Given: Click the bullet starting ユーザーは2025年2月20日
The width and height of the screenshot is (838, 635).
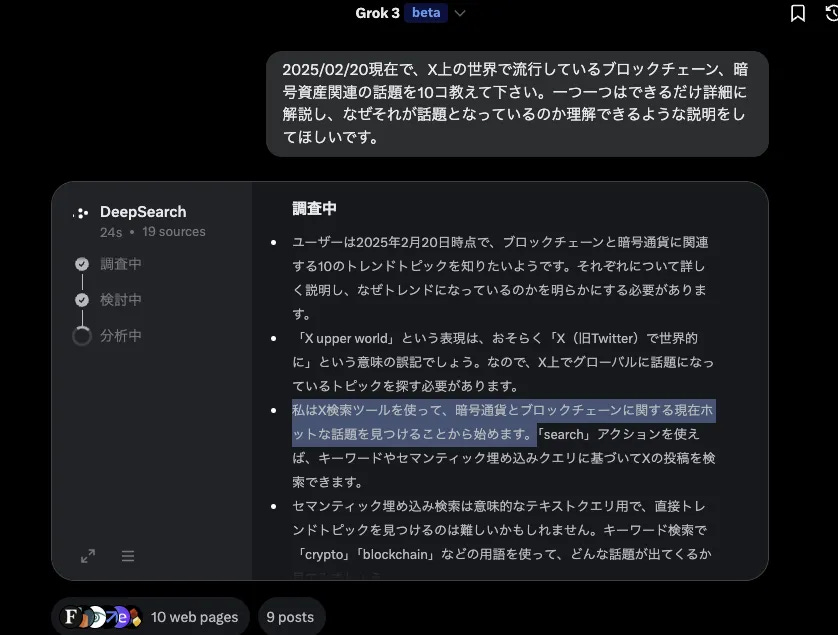Looking at the screenshot, I should point(500,278).
